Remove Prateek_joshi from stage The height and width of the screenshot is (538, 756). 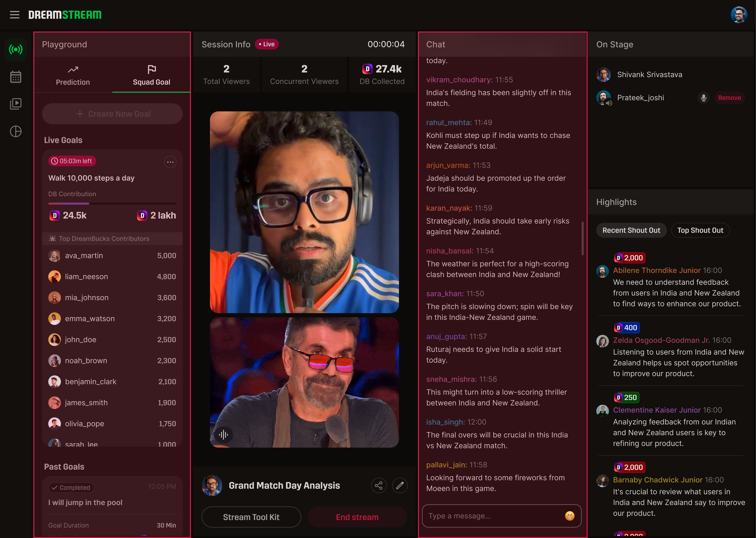[x=729, y=98]
